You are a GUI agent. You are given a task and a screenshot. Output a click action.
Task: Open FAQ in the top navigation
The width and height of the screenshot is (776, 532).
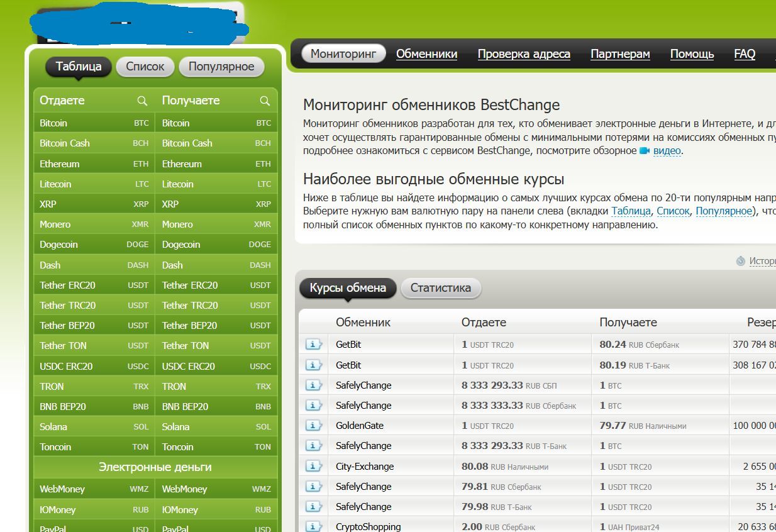[745, 54]
